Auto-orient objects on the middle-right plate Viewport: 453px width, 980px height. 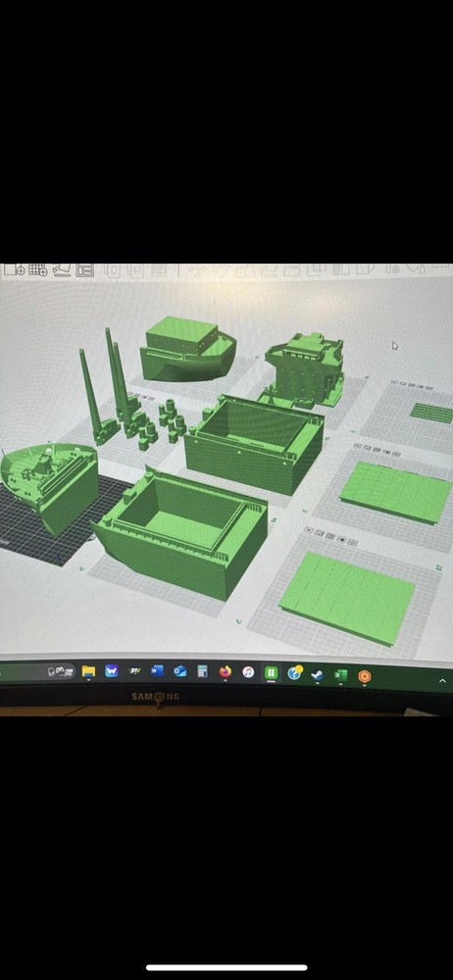[x=369, y=448]
